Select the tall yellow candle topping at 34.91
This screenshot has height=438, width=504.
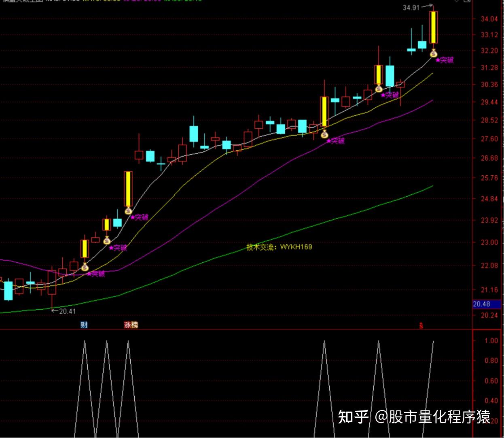pos(434,27)
